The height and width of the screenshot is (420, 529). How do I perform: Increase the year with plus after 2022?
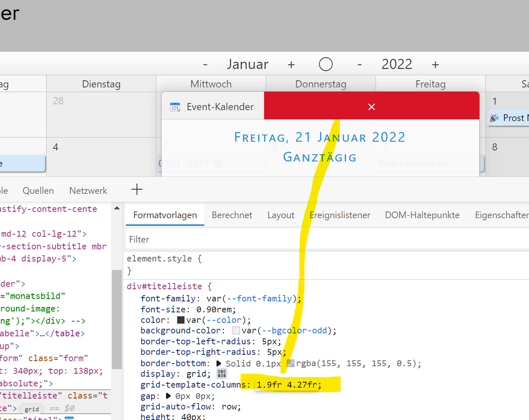[435, 65]
